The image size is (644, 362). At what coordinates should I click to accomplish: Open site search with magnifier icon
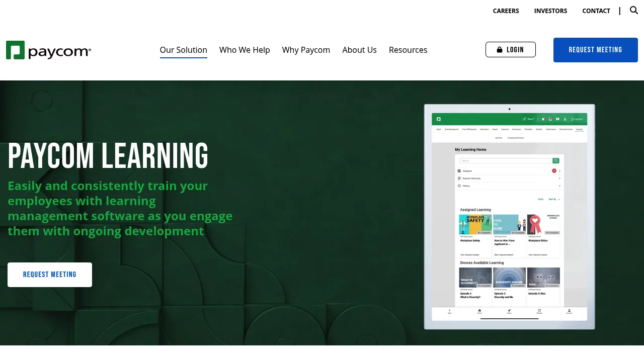[x=634, y=10]
